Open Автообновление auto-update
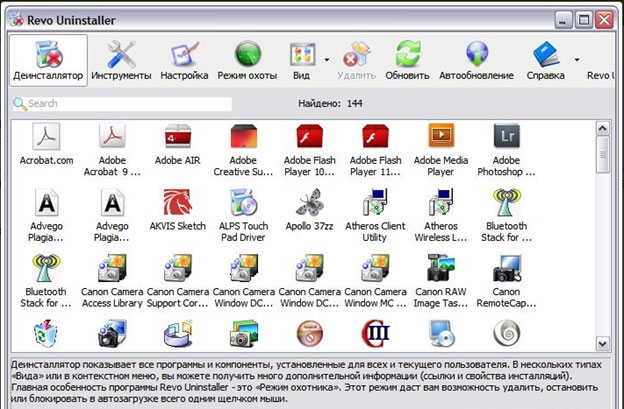 tap(476, 60)
